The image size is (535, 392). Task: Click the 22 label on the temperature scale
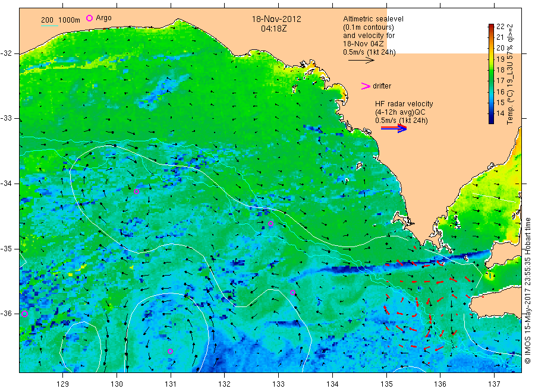pos(500,27)
